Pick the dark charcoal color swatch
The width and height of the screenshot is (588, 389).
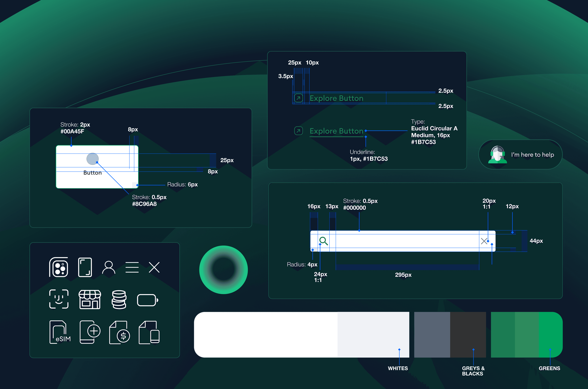pyautogui.click(x=468, y=335)
